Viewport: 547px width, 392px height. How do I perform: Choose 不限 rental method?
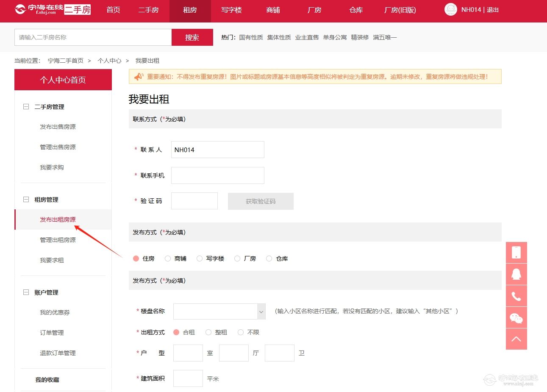pyautogui.click(x=241, y=332)
